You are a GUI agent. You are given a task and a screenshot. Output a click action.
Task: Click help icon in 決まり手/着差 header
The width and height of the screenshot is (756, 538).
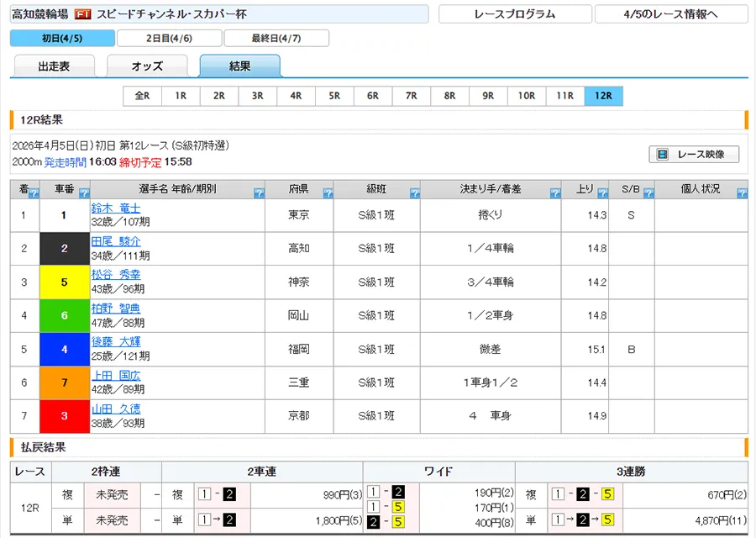[554, 193]
